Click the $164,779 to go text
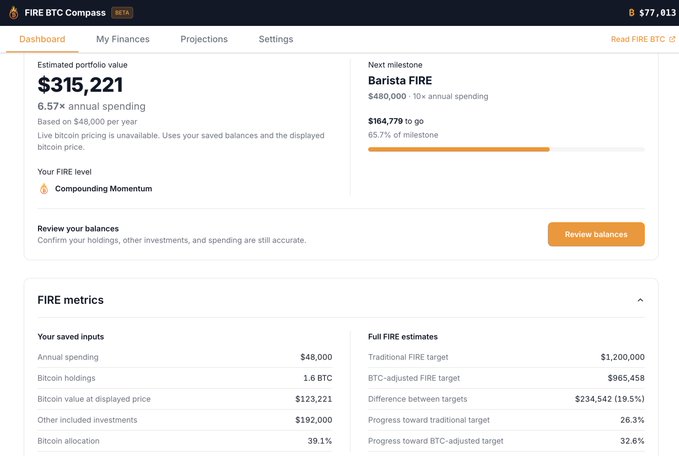This screenshot has width=679, height=456. [x=396, y=121]
